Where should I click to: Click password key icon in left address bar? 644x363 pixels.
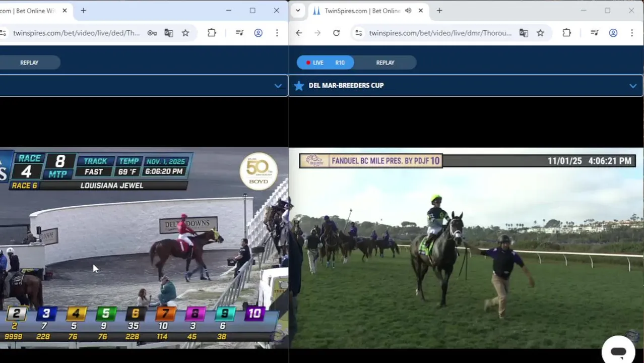click(x=152, y=33)
